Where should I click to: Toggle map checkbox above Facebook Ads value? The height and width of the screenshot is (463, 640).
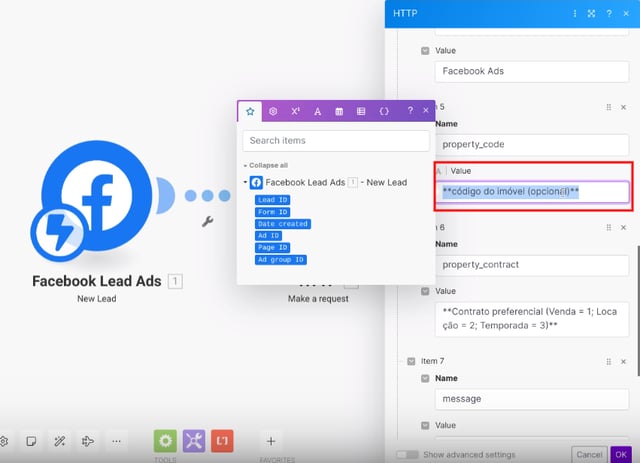(x=425, y=51)
